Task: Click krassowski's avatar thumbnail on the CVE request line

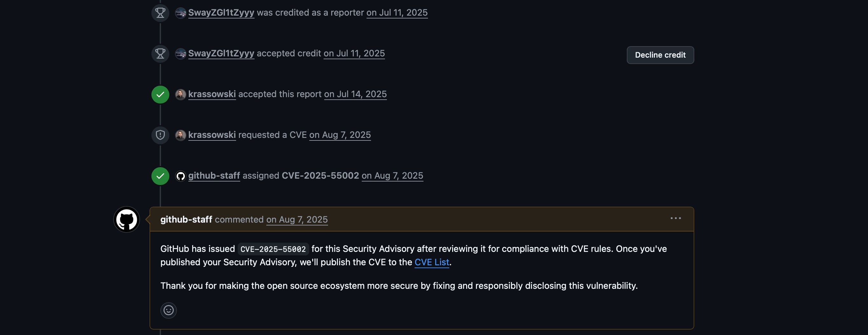Action: (181, 135)
